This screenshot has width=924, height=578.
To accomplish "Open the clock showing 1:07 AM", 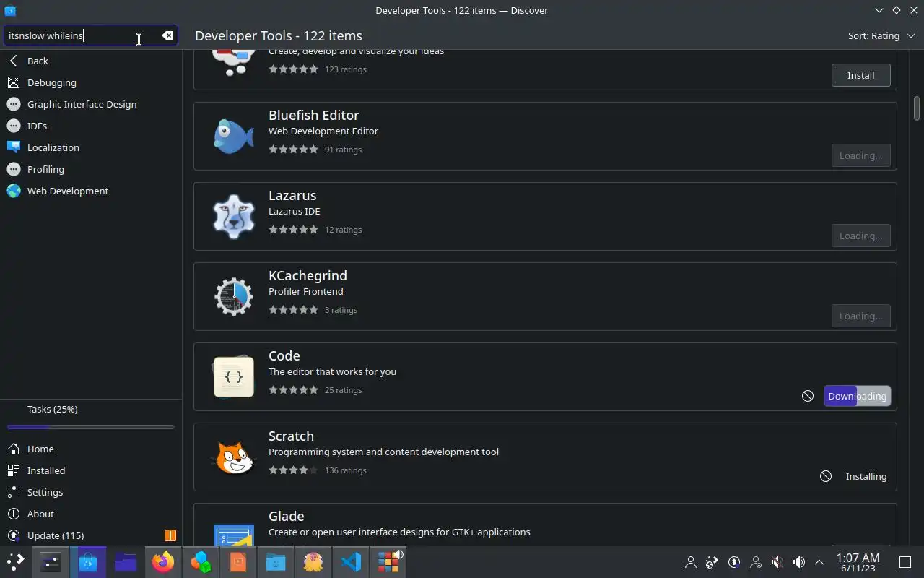I will pyautogui.click(x=858, y=562).
